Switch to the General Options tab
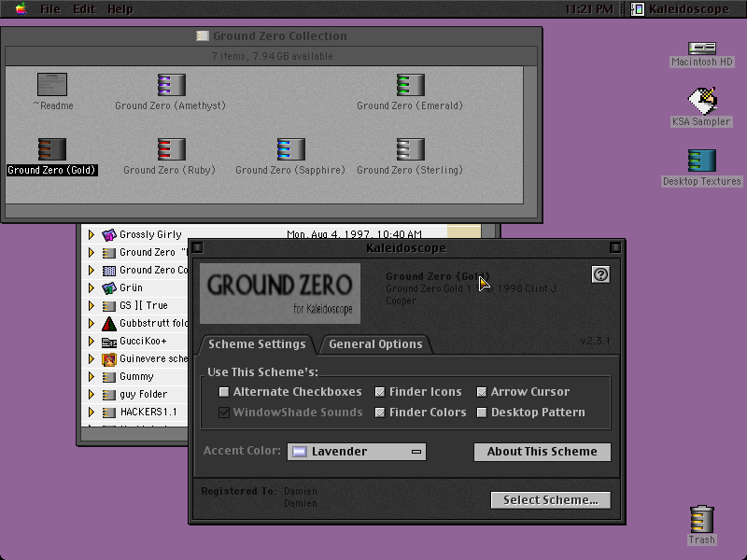Viewport: 747px width, 560px height. click(375, 344)
